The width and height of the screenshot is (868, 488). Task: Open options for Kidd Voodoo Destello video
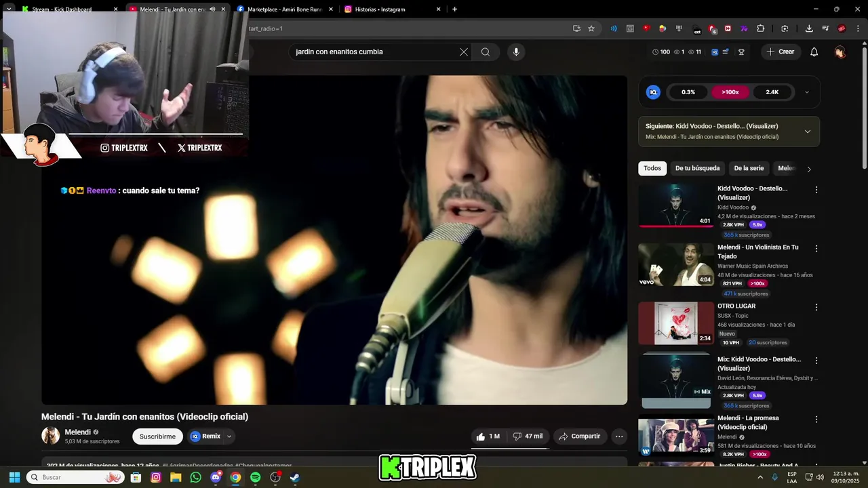816,190
